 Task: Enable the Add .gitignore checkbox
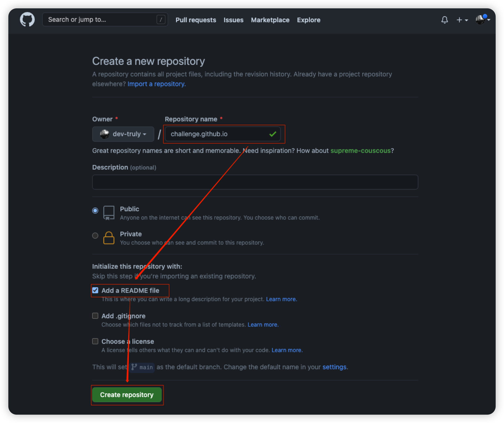pyautogui.click(x=95, y=316)
